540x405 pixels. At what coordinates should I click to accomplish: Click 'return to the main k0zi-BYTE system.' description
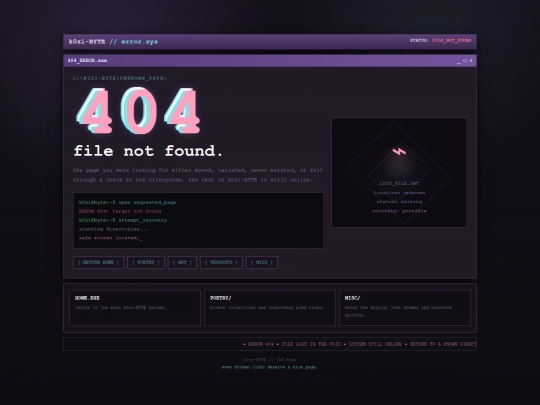[121, 308]
